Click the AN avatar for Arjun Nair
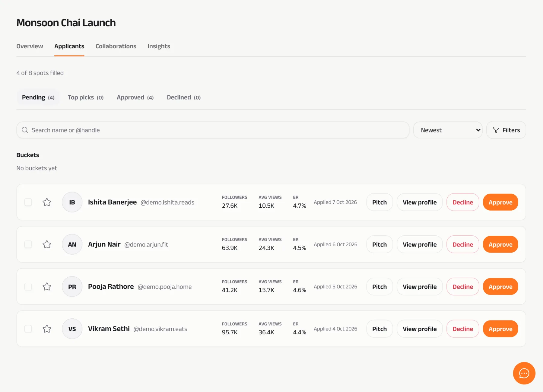This screenshot has width=543, height=392. click(x=72, y=244)
